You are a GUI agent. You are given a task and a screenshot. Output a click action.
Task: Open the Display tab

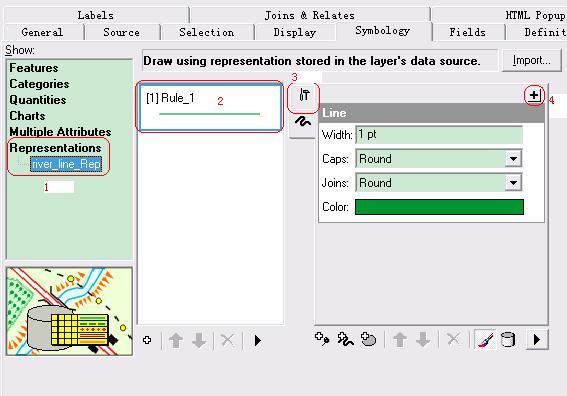pos(295,32)
